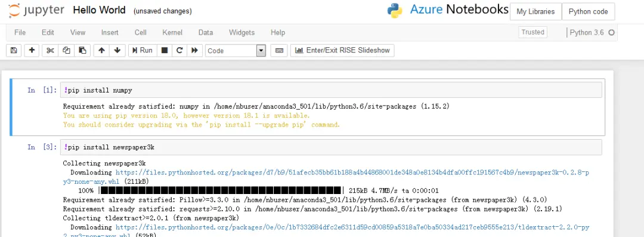Image resolution: width=644 pixels, height=237 pixels.
Task: Click the 100% download progress bar
Action: pos(221,190)
